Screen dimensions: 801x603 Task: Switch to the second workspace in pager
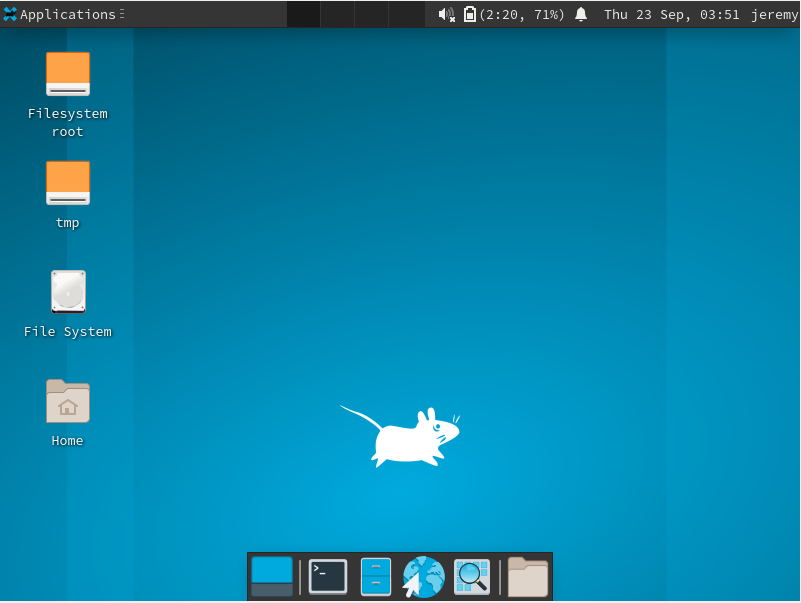[337, 14]
